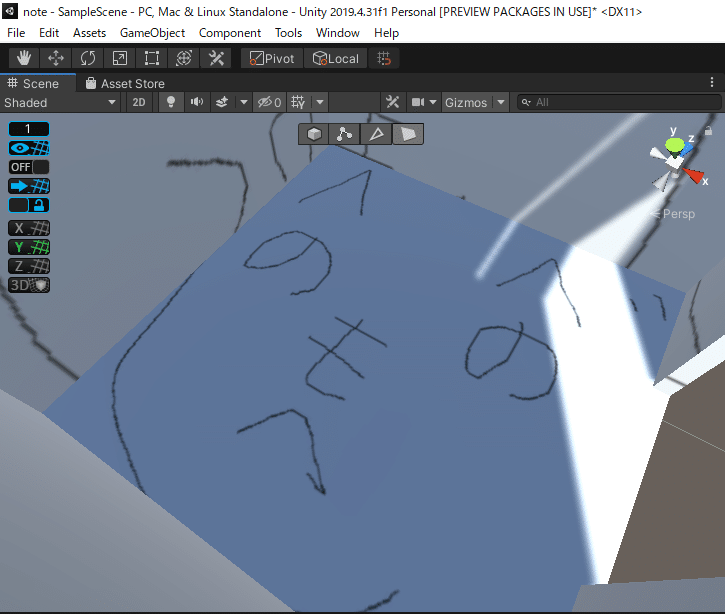
Task: Open the File menu
Action: 16,33
